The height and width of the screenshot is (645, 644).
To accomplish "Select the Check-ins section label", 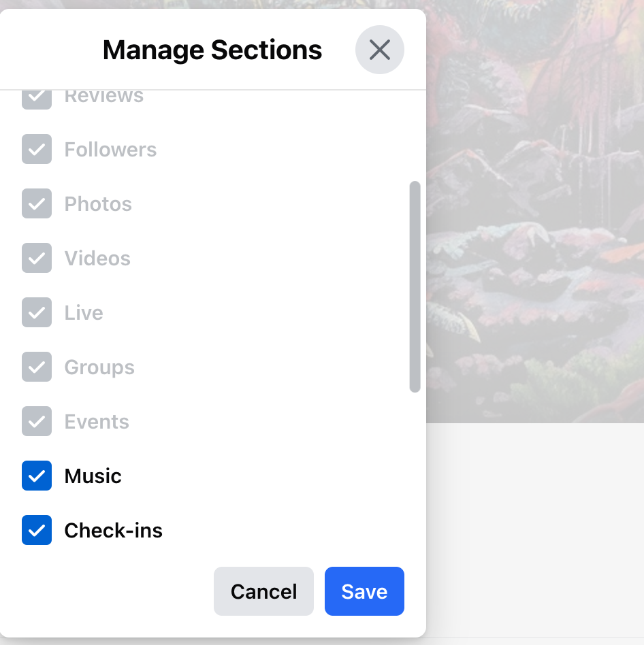I will (x=113, y=530).
